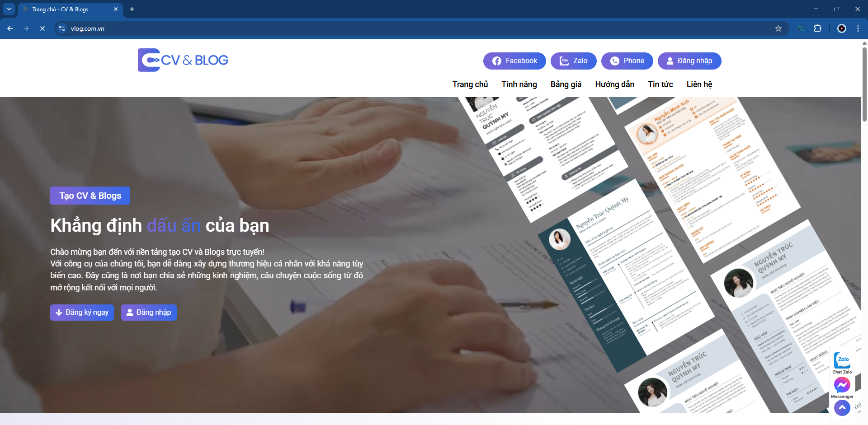The height and width of the screenshot is (425, 868).
Task: Click the Facebook button in header
Action: tap(514, 61)
